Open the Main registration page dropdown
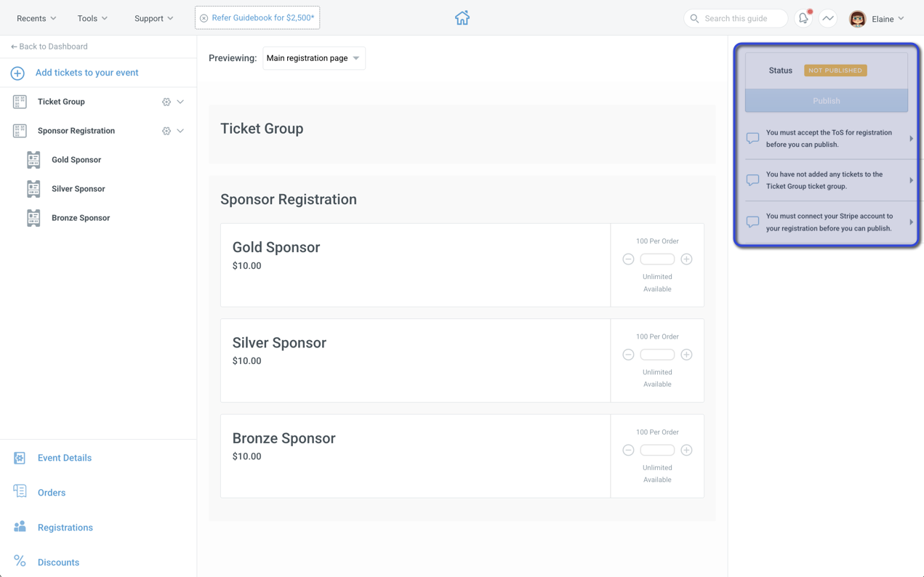The image size is (924, 577). pyautogui.click(x=313, y=58)
